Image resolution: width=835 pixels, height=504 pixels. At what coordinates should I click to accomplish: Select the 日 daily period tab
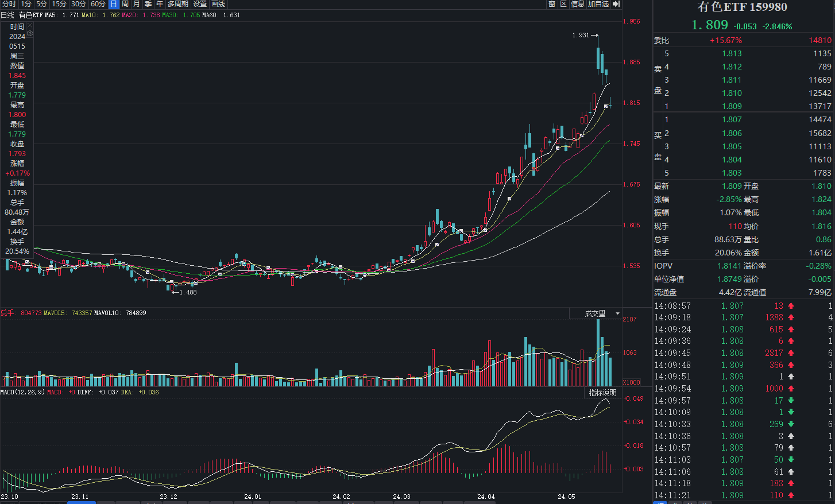(114, 4)
